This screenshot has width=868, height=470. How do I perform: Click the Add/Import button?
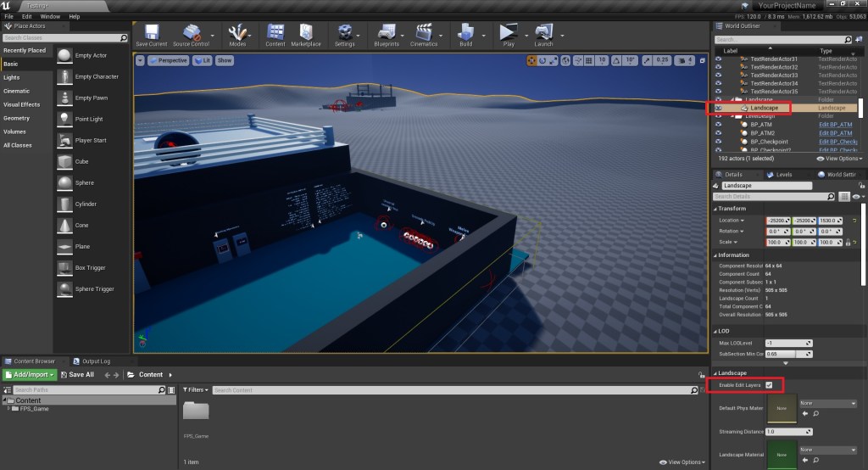coord(31,374)
